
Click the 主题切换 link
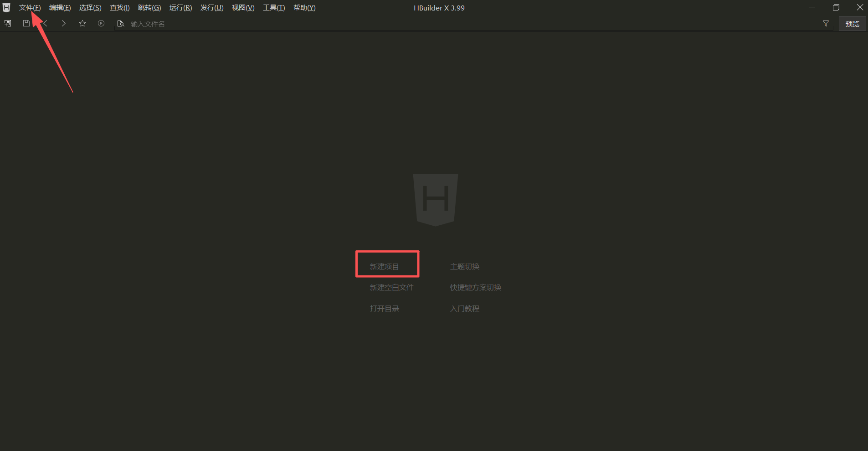pyautogui.click(x=465, y=266)
